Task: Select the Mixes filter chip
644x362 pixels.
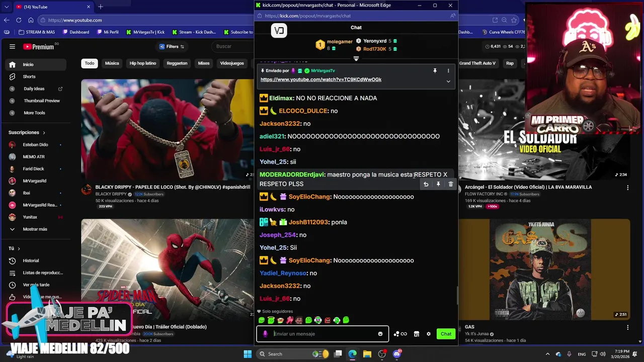Action: (204, 63)
